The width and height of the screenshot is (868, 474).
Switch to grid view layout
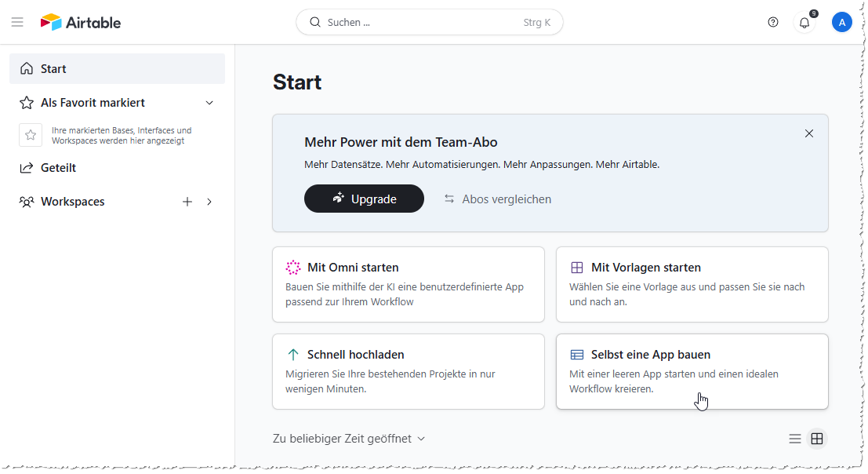click(817, 439)
